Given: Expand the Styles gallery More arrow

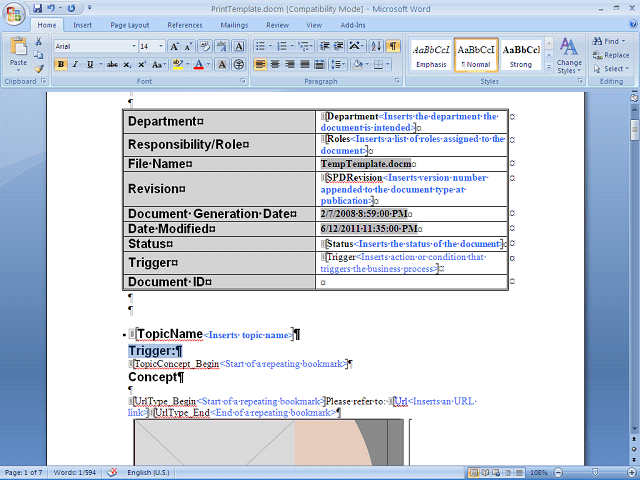Looking at the screenshot, I should coord(549,67).
